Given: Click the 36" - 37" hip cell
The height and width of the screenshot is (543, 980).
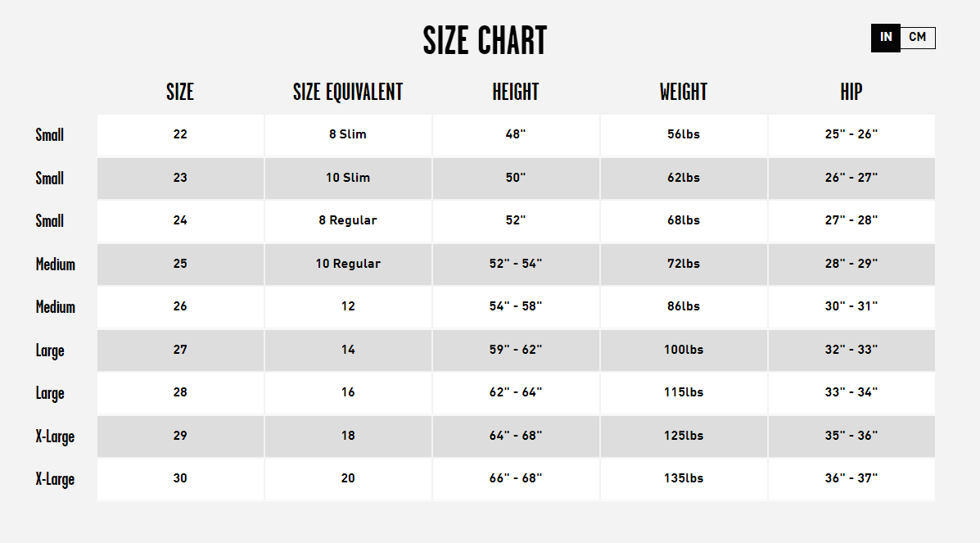Looking at the screenshot, I should (x=851, y=478).
